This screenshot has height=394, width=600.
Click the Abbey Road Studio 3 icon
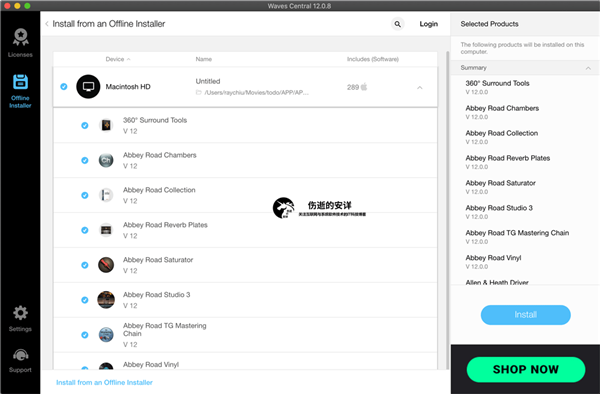(106, 300)
